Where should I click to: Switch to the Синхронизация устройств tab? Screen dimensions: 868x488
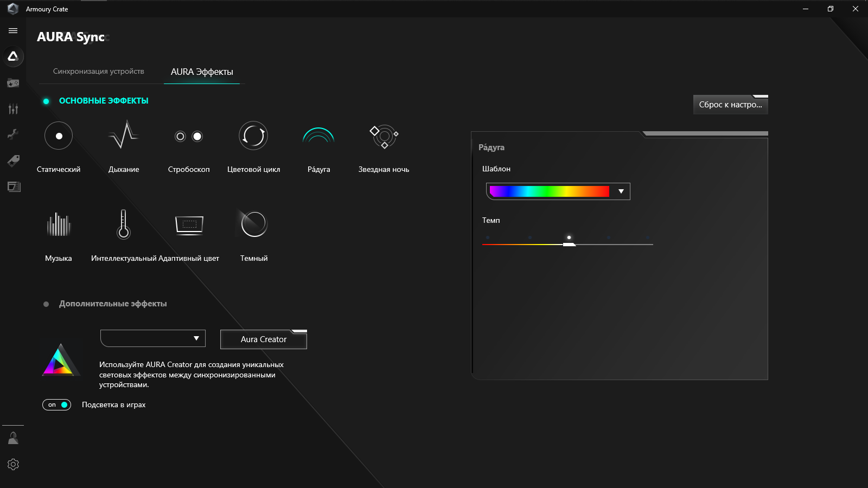pos(99,72)
